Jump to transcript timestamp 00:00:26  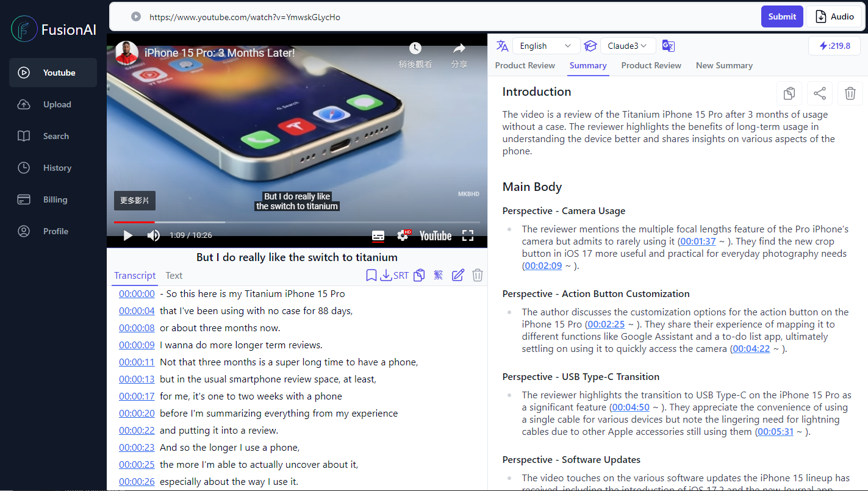pos(137,482)
